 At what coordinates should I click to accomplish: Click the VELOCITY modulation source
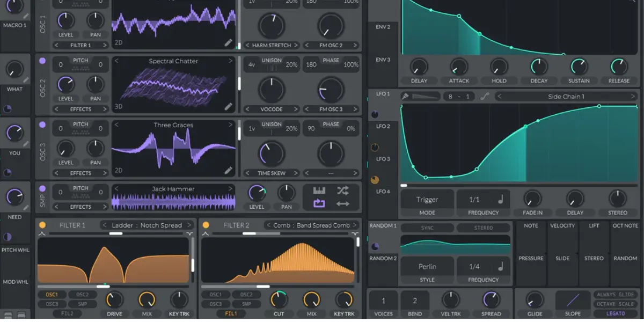(x=562, y=226)
